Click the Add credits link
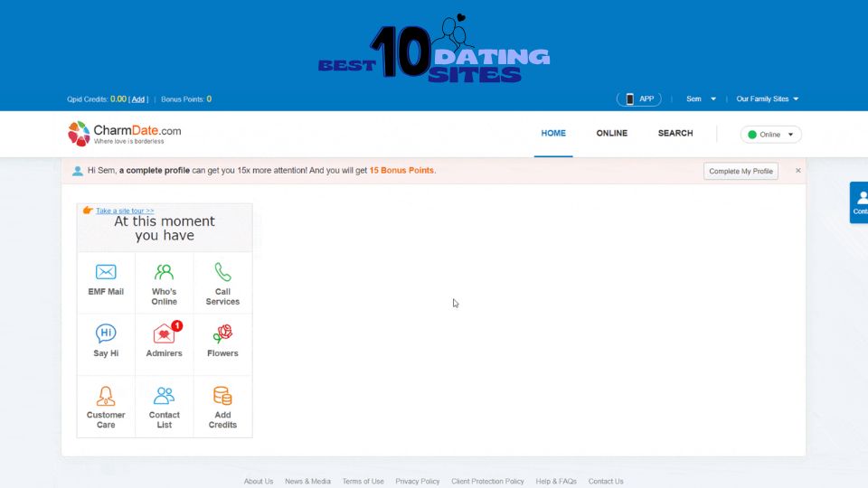 (x=137, y=99)
